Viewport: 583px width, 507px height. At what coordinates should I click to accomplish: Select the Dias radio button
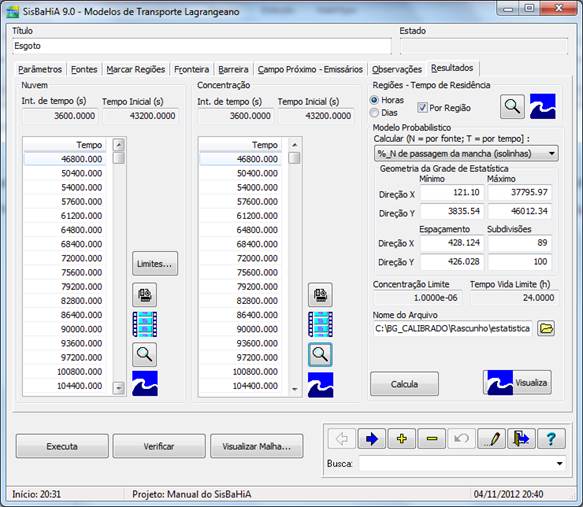[374, 112]
